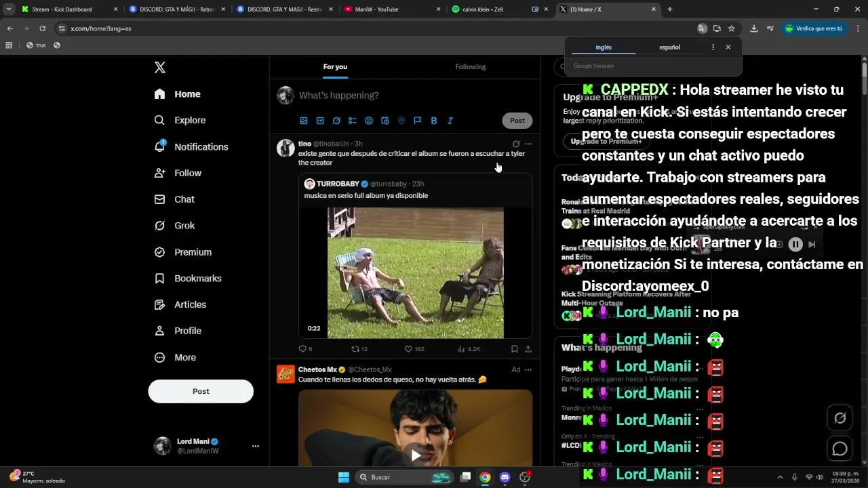
Task: Open a new browser tab
Action: click(670, 9)
